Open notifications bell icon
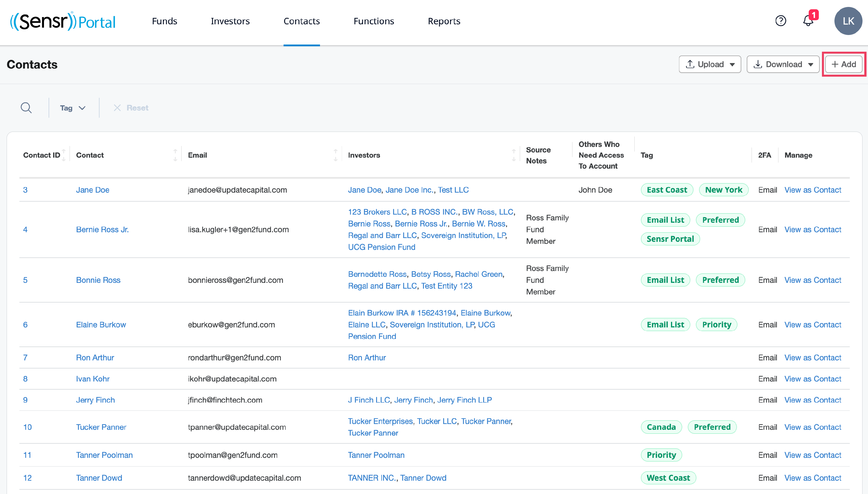The image size is (868, 494). pyautogui.click(x=808, y=21)
